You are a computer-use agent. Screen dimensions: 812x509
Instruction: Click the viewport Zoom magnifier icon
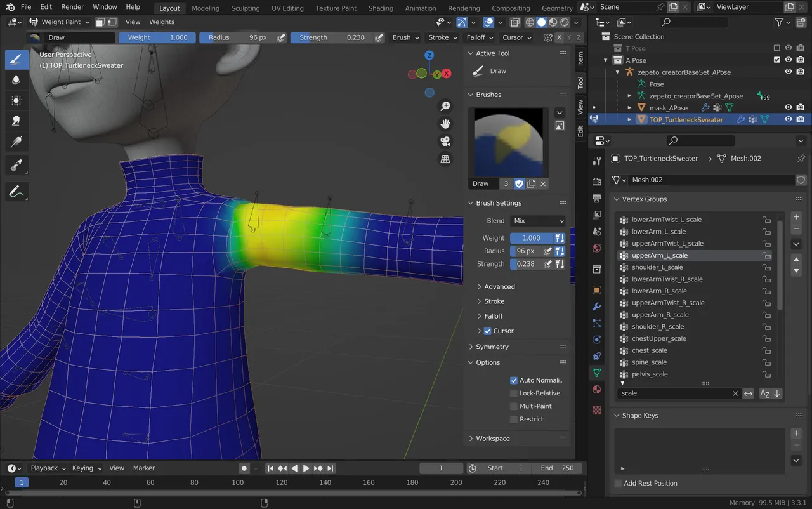(x=446, y=106)
